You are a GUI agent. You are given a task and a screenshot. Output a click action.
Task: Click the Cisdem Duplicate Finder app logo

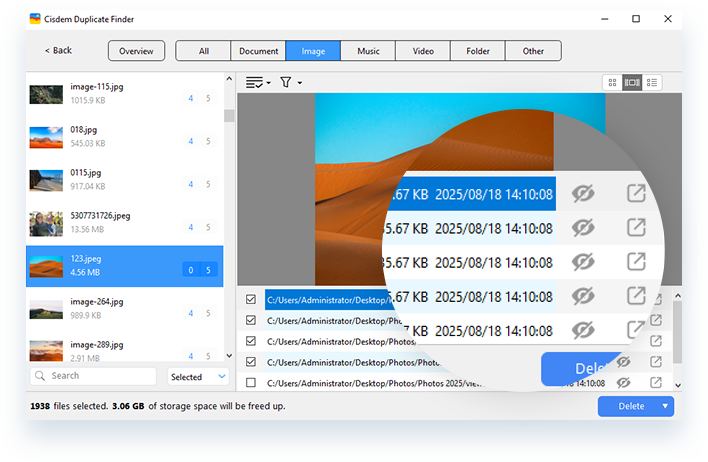point(35,19)
